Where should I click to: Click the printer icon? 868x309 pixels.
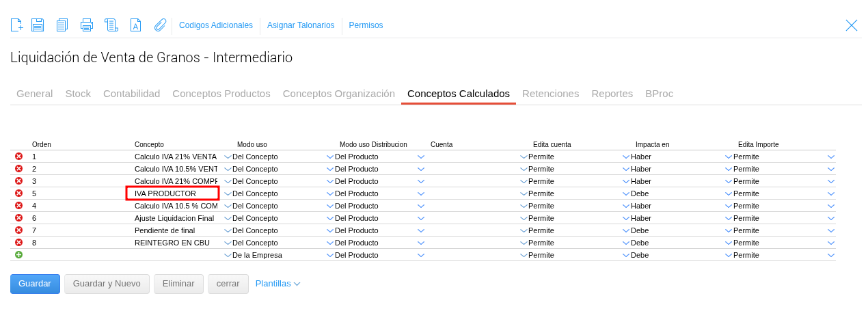(x=87, y=25)
